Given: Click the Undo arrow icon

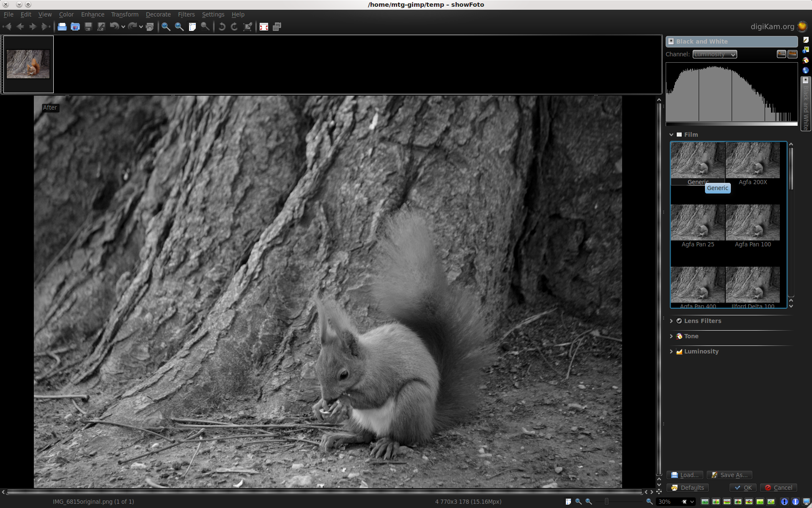Looking at the screenshot, I should click(114, 27).
